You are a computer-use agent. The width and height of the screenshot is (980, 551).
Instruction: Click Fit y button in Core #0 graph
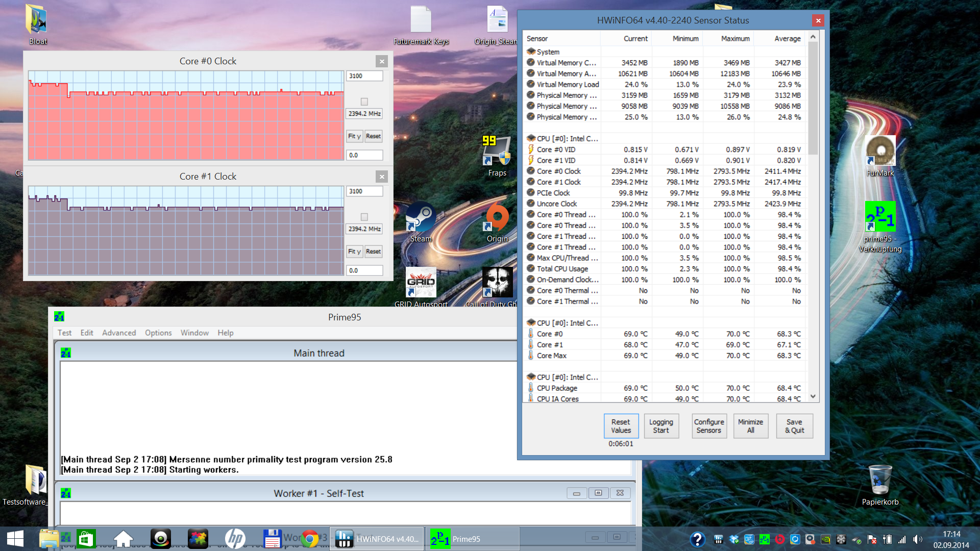[x=354, y=136]
